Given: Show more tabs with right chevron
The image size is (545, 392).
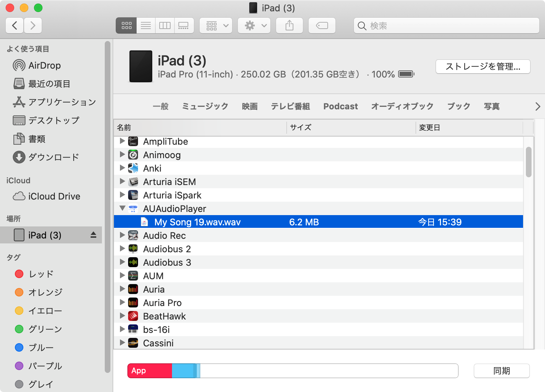Looking at the screenshot, I should click(538, 106).
